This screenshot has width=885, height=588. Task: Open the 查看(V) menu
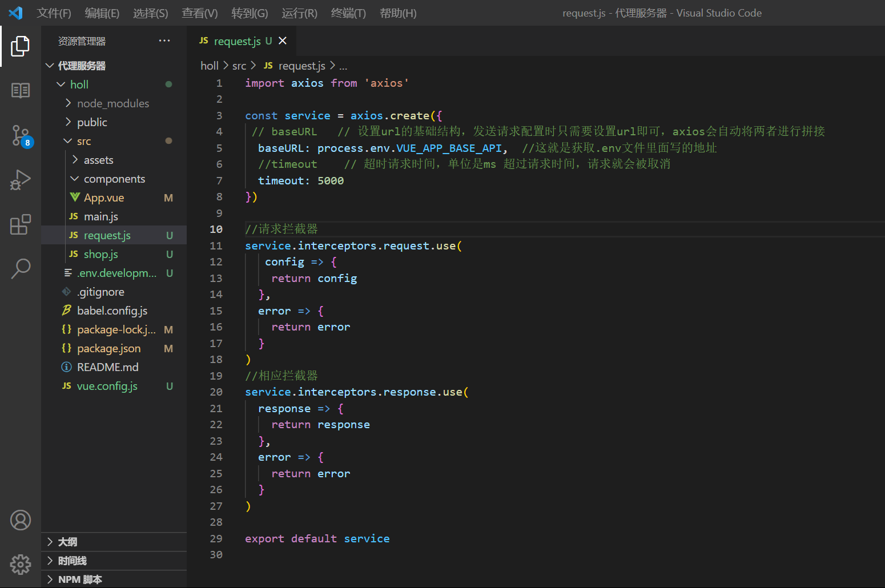pos(199,13)
